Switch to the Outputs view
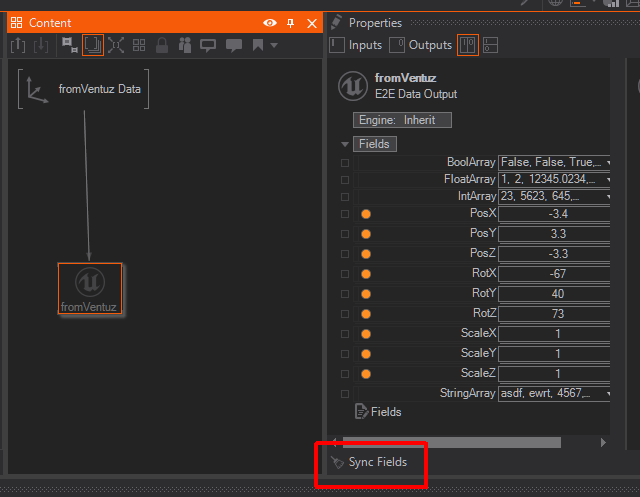This screenshot has height=497, width=640. click(421, 45)
